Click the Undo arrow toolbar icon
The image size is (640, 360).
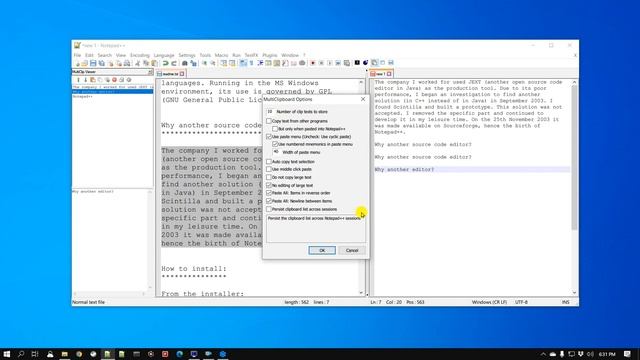(x=165, y=63)
